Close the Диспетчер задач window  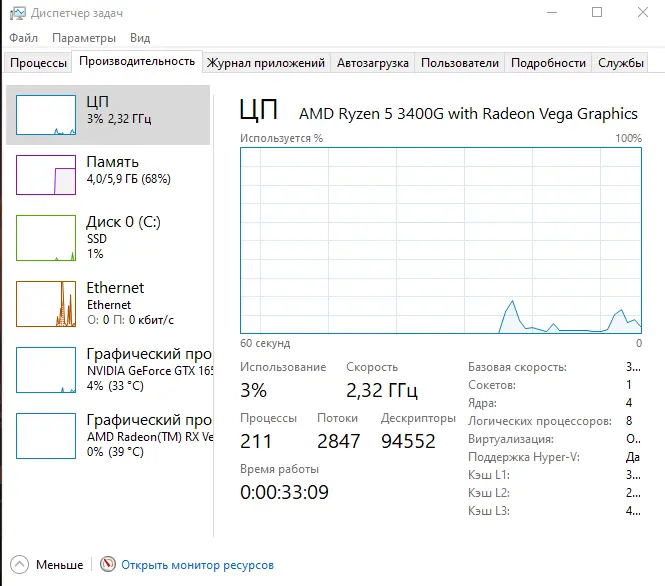point(643,12)
